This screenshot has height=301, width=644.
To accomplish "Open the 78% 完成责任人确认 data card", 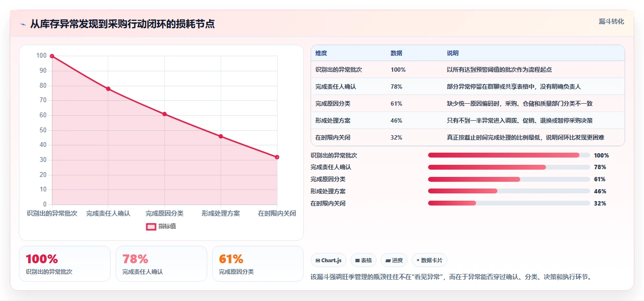I will 161,264.
